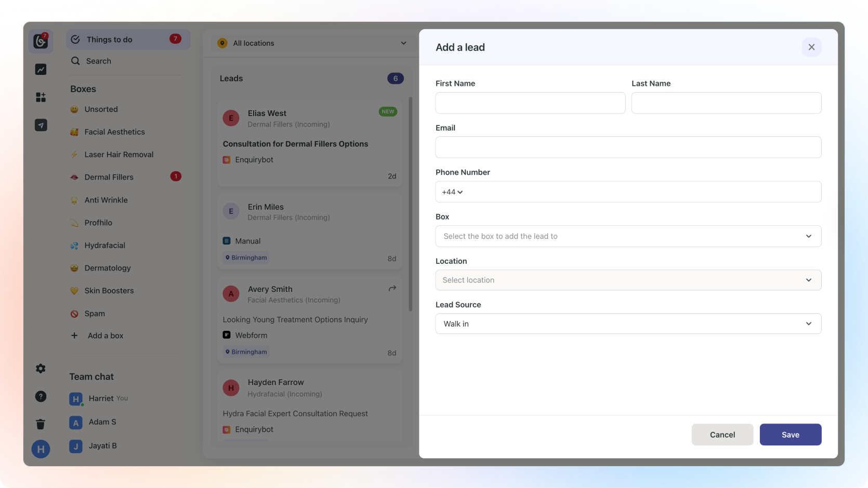Click the Spam box prohibited icon
This screenshot has width=868, height=488.
click(74, 314)
